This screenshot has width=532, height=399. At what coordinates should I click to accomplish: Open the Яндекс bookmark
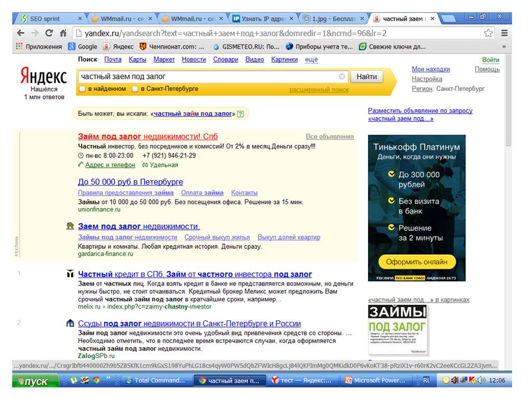click(119, 47)
